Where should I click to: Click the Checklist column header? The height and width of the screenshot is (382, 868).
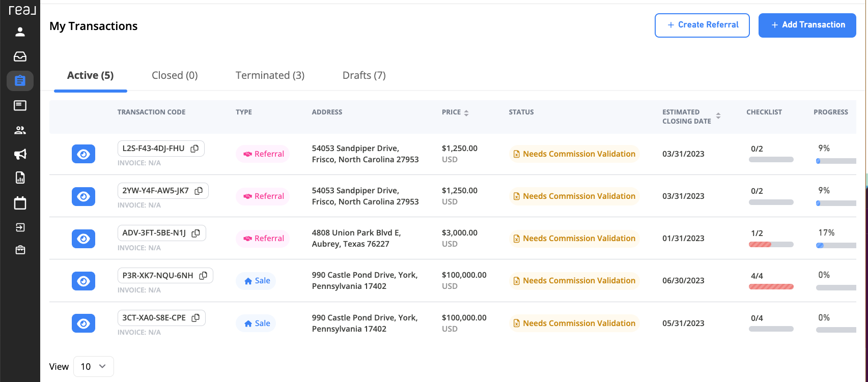coord(764,112)
